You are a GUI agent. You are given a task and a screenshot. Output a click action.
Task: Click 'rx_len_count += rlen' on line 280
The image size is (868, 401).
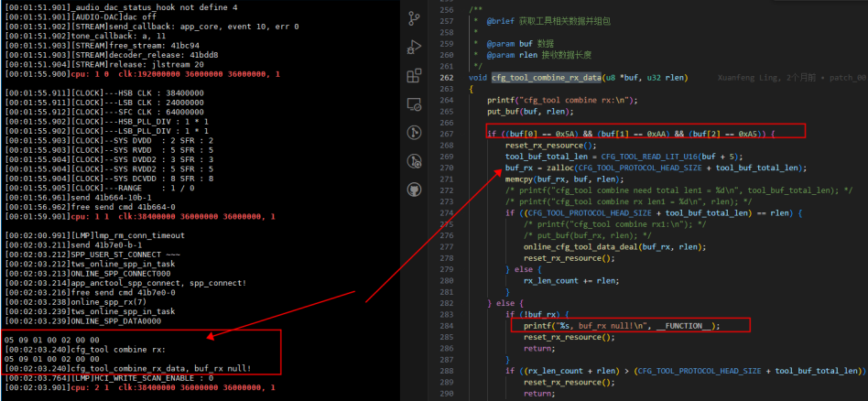point(572,281)
